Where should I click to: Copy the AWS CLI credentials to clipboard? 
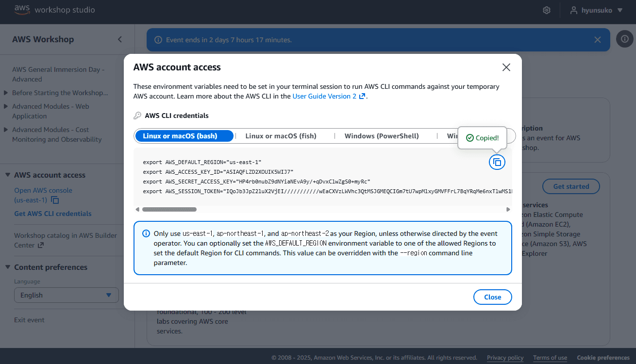tap(497, 162)
